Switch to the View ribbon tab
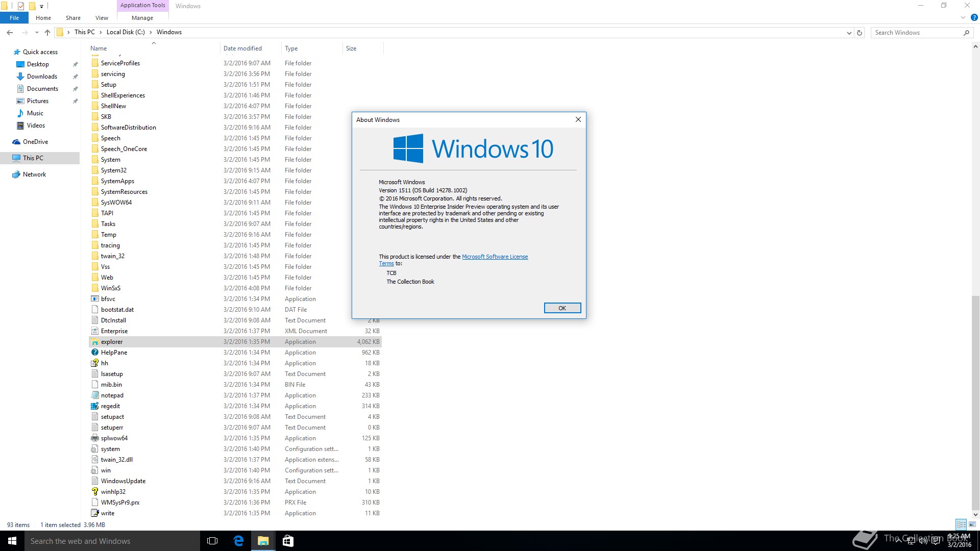980x551 pixels. pyautogui.click(x=102, y=18)
